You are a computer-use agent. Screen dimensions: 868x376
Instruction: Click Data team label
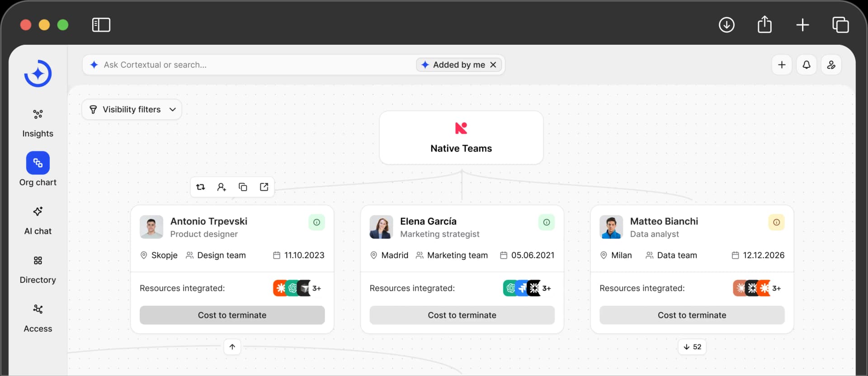671,255
